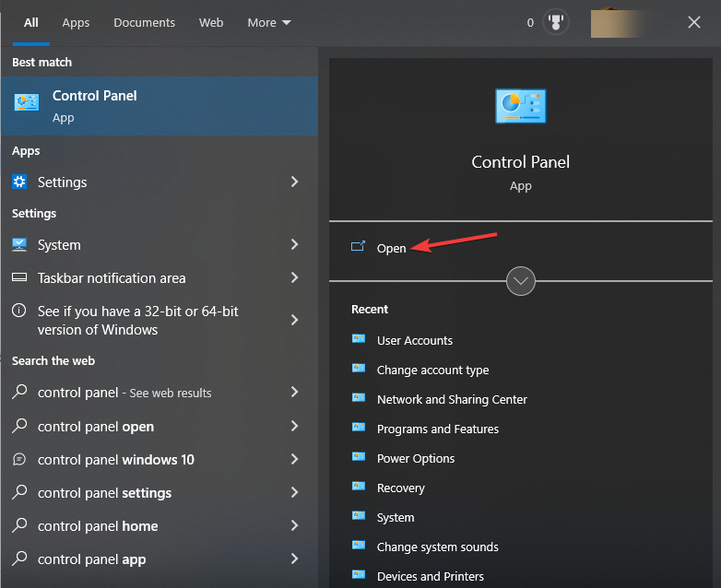721x588 pixels.
Task: Click the Taskbar notification area icon
Action: pyautogui.click(x=19, y=277)
